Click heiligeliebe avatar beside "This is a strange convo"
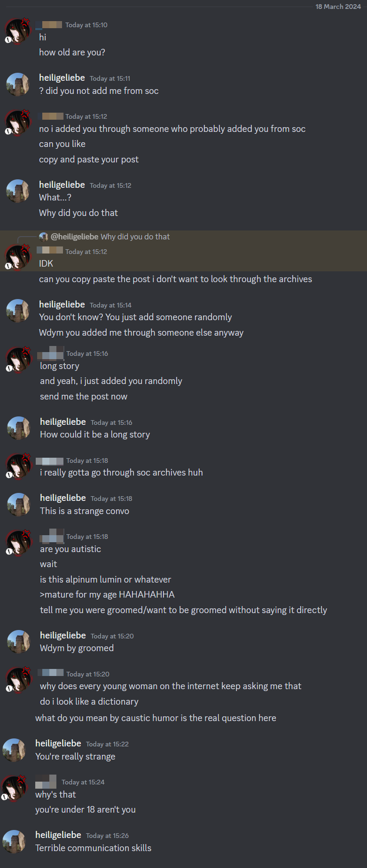Screen dimensions: 367x868 19,505
